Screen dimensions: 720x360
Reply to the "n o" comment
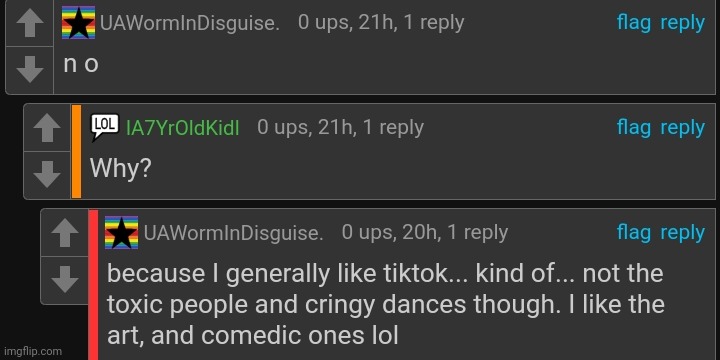pos(682,23)
